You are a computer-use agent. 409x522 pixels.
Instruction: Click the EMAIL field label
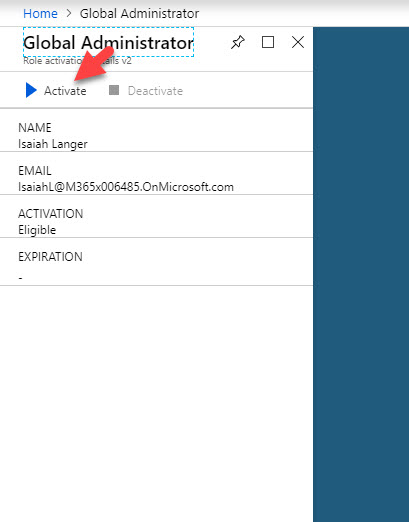coord(35,171)
